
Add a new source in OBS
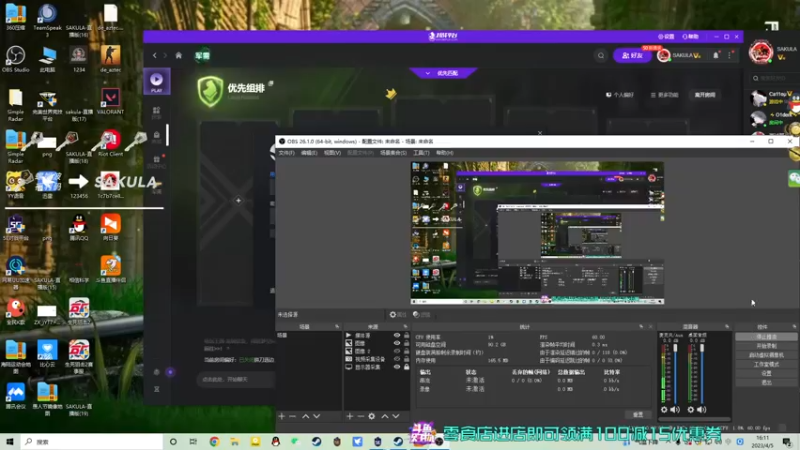[x=349, y=416]
